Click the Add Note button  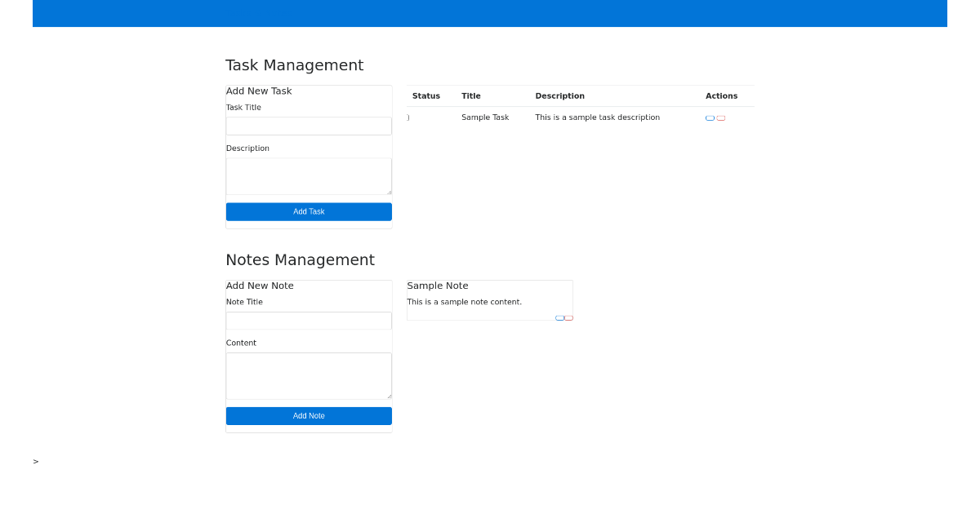point(309,415)
